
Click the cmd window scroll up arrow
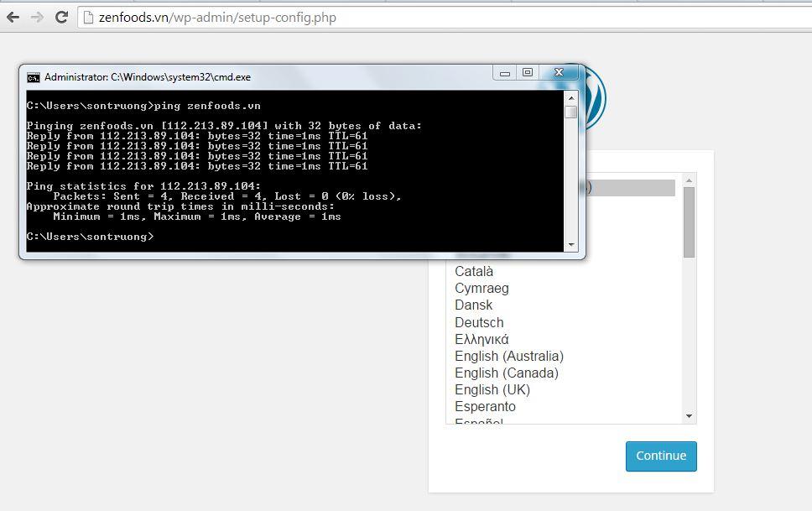(571, 98)
